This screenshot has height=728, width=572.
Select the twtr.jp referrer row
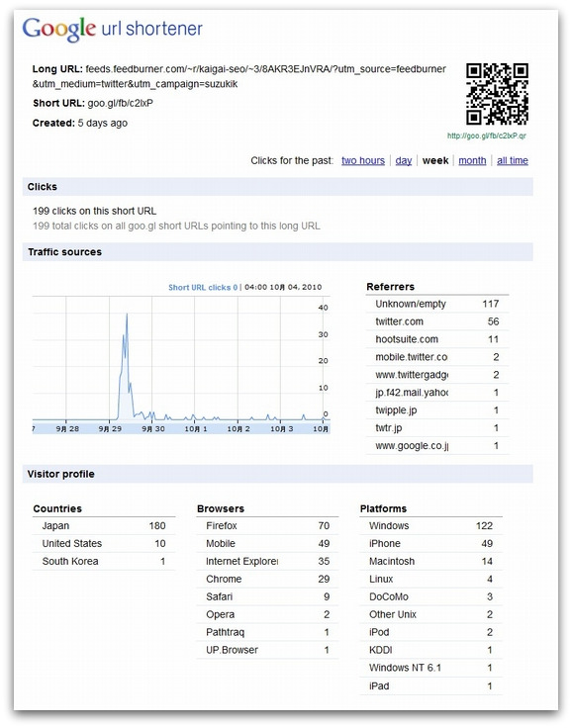point(437,427)
